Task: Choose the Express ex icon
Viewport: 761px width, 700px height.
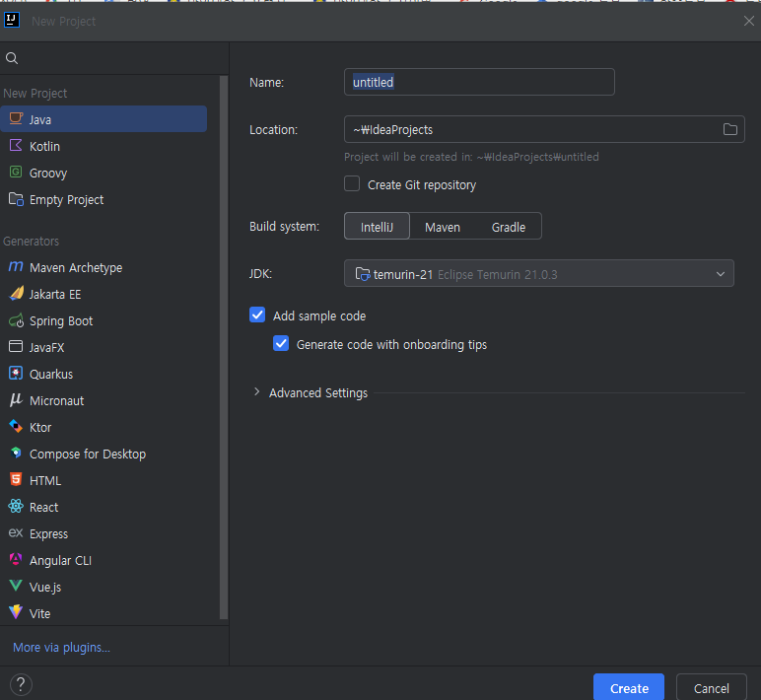Action: coord(16,533)
